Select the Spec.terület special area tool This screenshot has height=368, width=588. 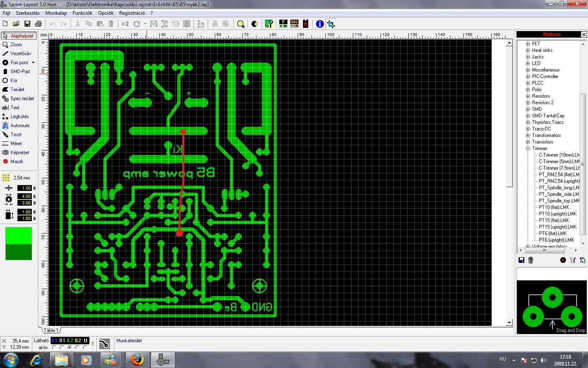pyautogui.click(x=19, y=99)
